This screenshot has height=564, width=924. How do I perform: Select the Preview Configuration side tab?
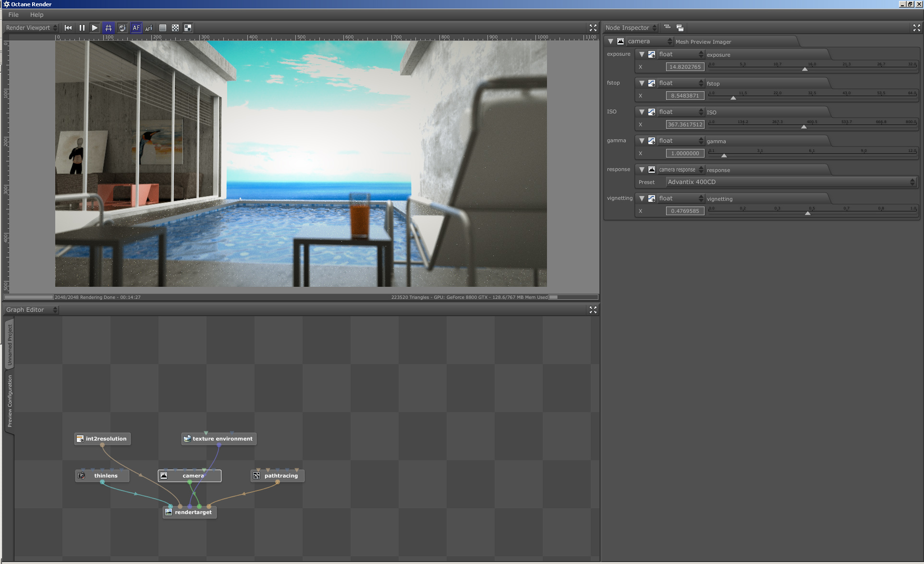tap(10, 401)
